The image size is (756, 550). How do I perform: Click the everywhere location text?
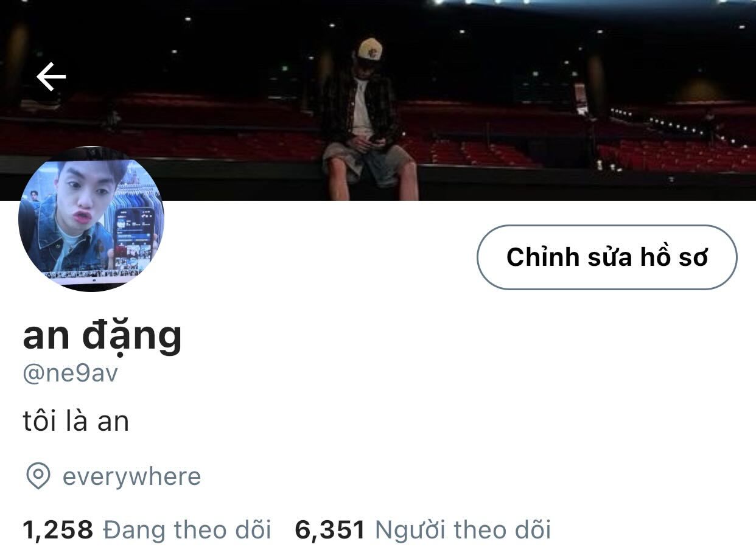point(131,476)
